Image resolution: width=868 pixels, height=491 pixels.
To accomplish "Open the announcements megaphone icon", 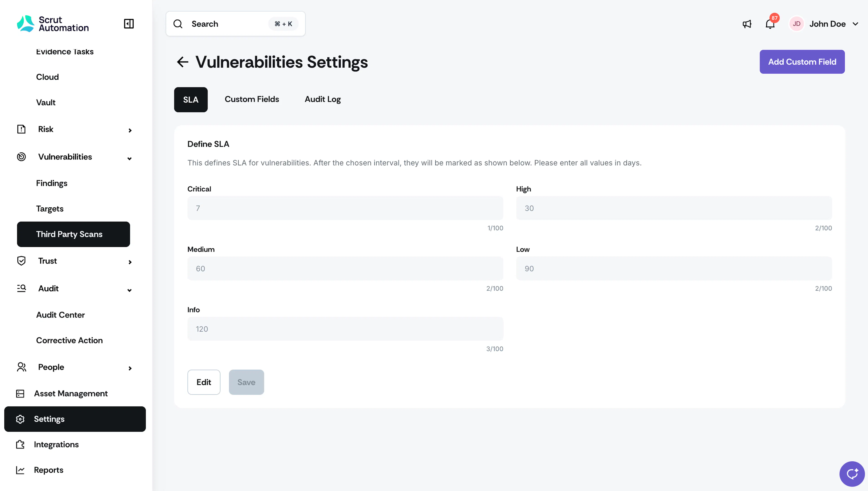I will [747, 24].
